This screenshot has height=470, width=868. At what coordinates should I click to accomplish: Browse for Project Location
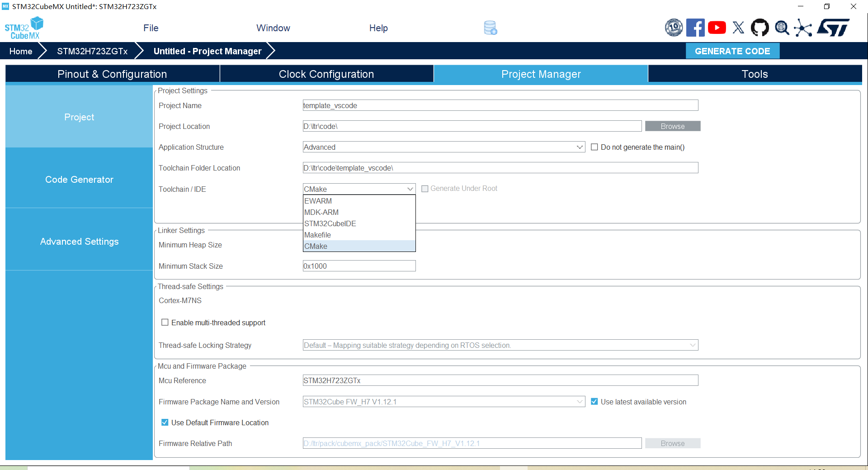point(673,126)
